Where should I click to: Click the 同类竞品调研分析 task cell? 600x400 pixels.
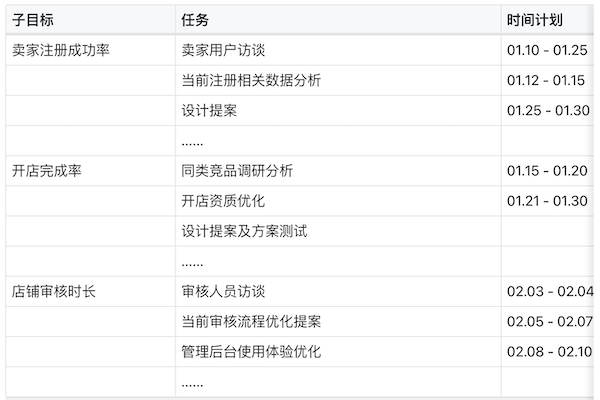[x=237, y=171]
